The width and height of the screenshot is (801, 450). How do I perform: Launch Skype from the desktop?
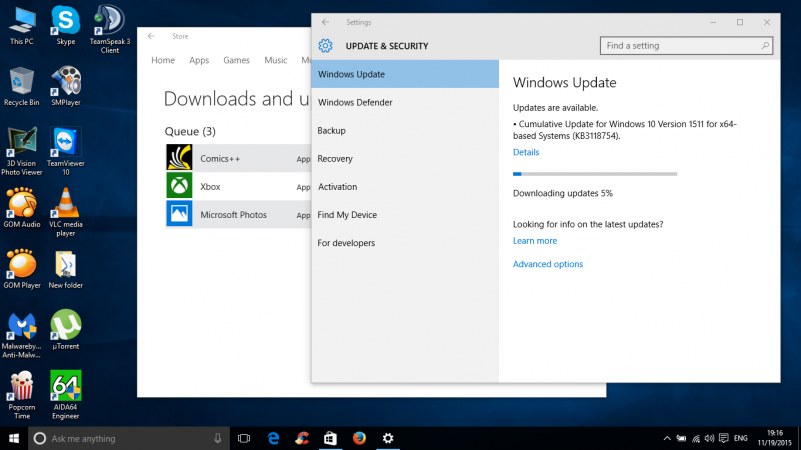click(x=66, y=26)
